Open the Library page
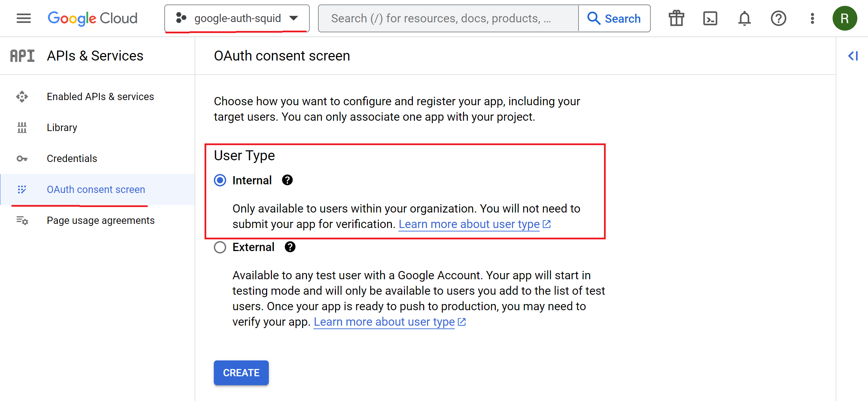 pos(98,128)
